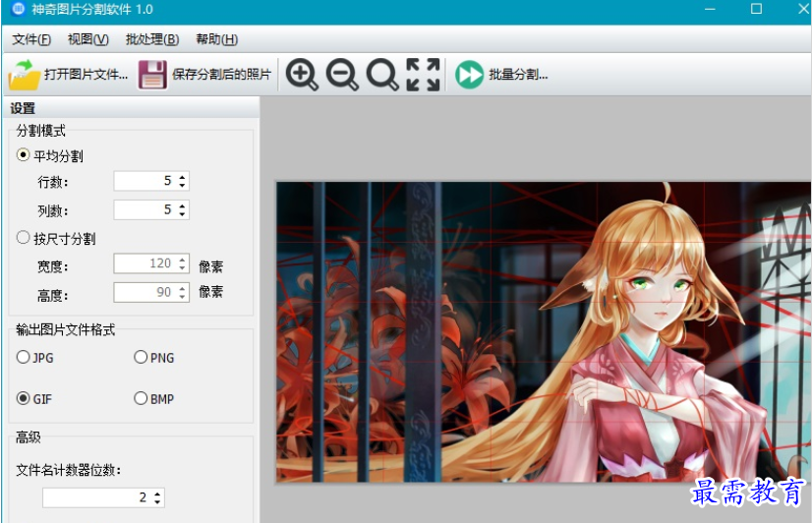Click the 文件名计数器位数 input field

(97, 497)
